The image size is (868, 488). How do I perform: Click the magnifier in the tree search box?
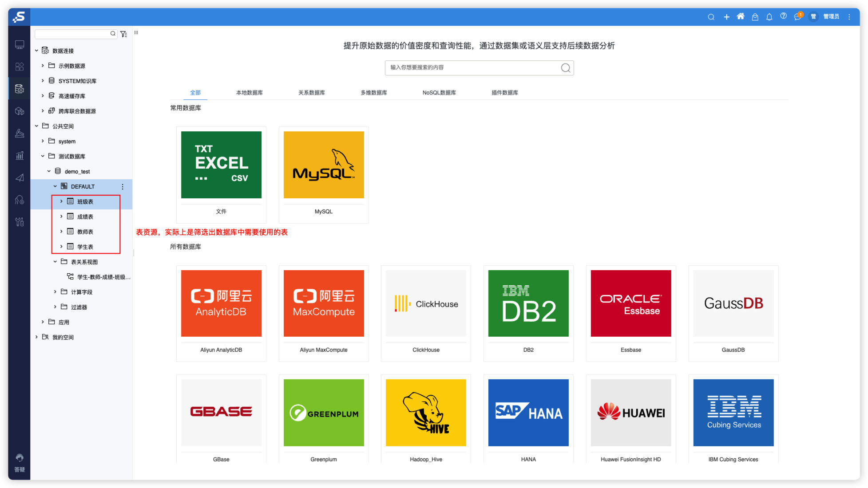tap(113, 33)
